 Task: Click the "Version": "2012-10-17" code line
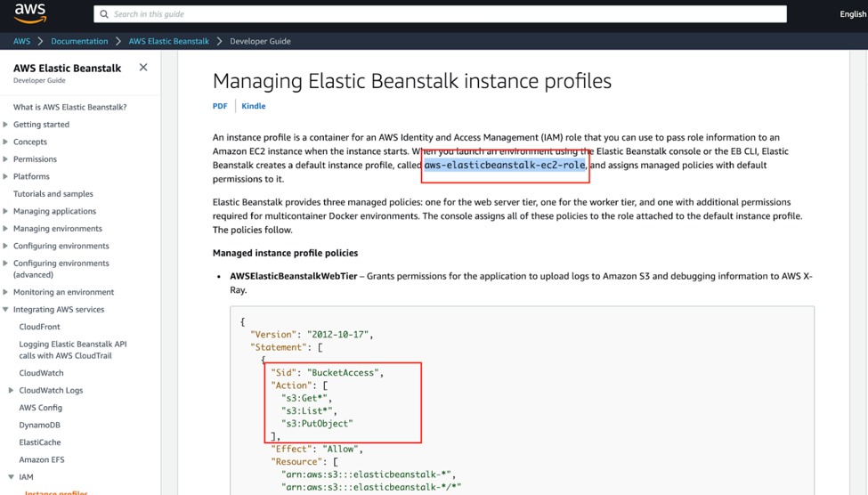tap(312, 335)
